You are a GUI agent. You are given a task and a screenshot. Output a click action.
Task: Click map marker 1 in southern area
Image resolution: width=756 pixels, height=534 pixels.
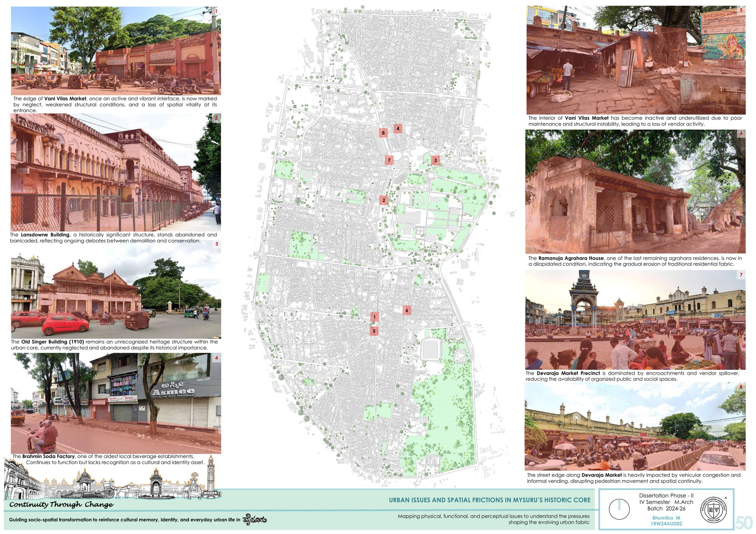(x=375, y=317)
